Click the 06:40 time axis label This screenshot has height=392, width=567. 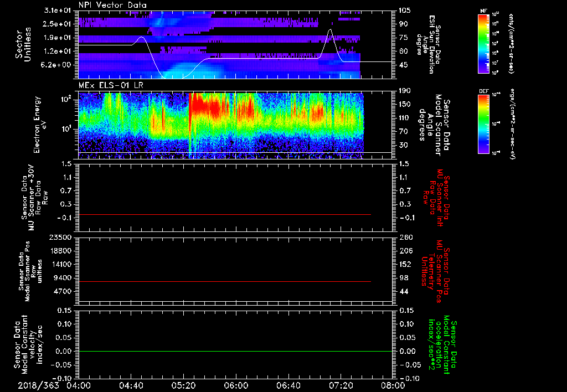coord(288,385)
